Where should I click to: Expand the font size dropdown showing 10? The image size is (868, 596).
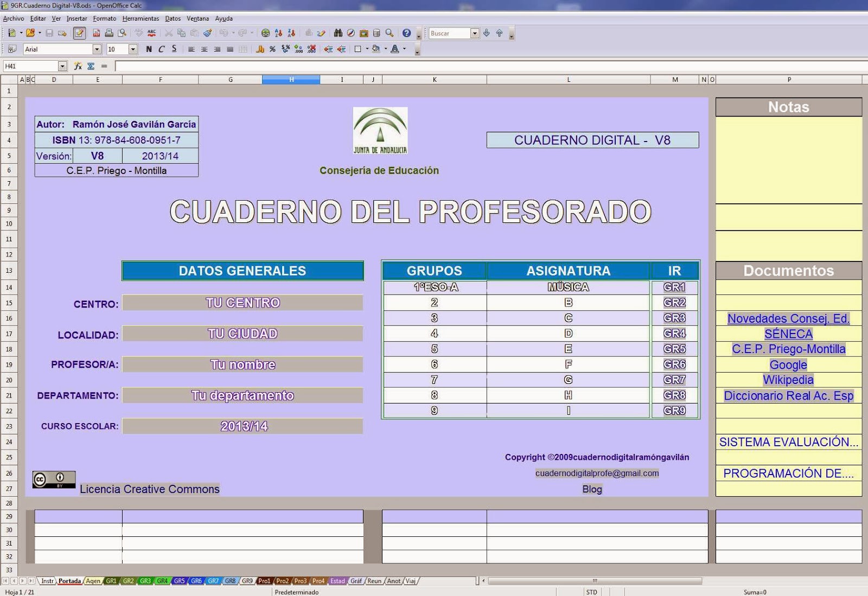(132, 49)
